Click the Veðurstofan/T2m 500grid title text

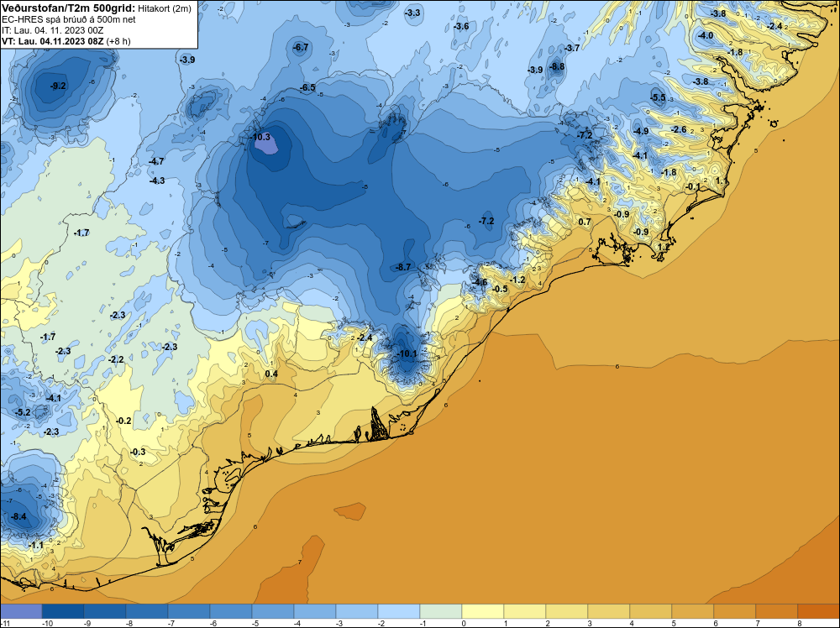coord(68,8)
